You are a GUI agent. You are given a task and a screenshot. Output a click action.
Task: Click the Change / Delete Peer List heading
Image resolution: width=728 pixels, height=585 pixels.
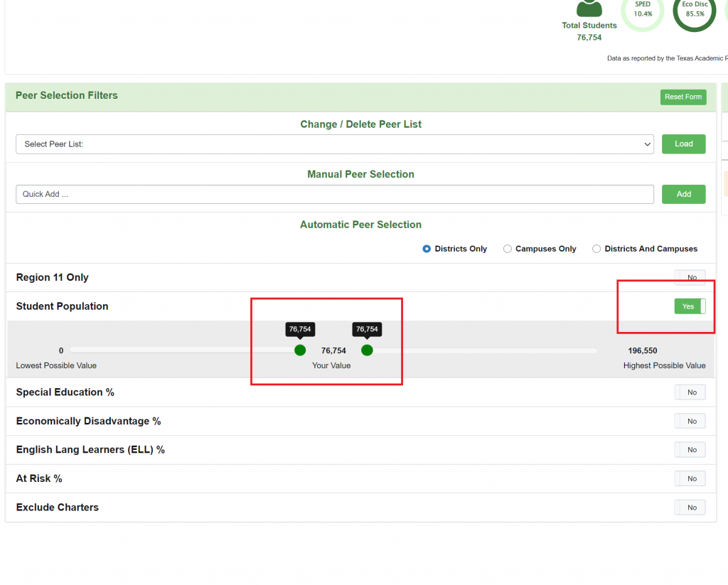[360, 124]
